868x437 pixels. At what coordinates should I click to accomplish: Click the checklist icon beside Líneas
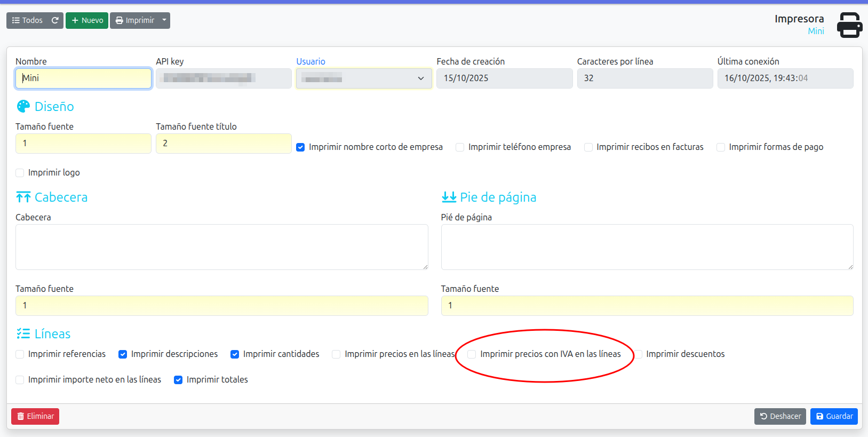click(23, 334)
